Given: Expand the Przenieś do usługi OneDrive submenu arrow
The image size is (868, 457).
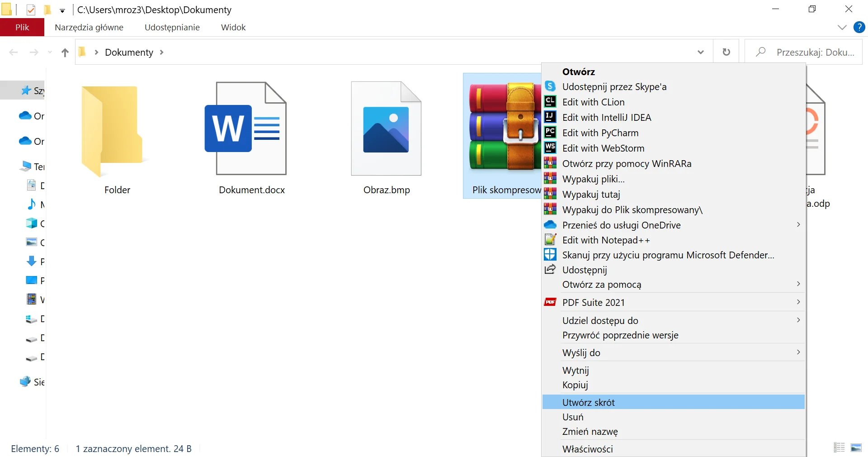Looking at the screenshot, I should [x=798, y=224].
